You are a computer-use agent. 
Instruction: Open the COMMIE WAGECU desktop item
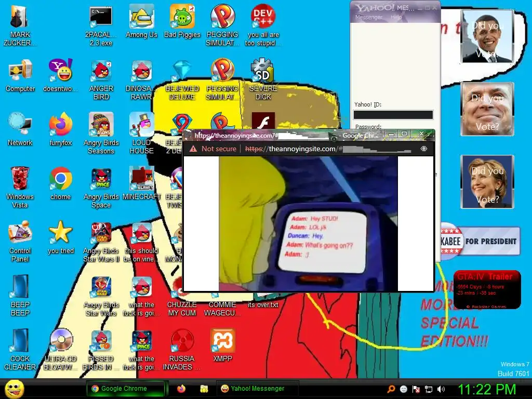pos(222,309)
